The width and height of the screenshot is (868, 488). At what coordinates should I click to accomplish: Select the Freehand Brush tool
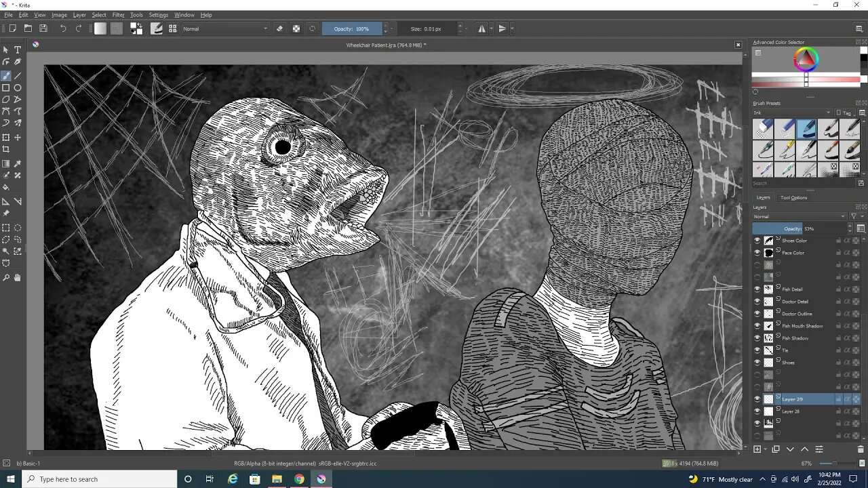point(6,75)
